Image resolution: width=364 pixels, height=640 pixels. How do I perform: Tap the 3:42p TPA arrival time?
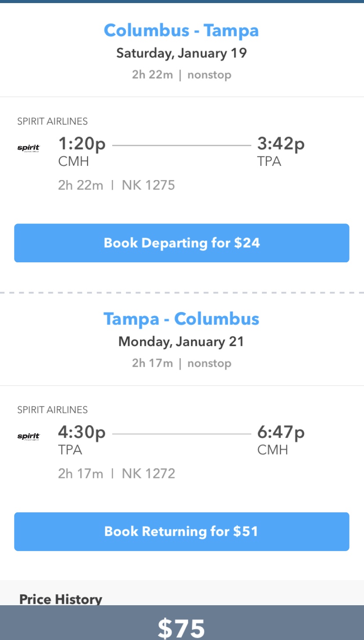(281, 151)
